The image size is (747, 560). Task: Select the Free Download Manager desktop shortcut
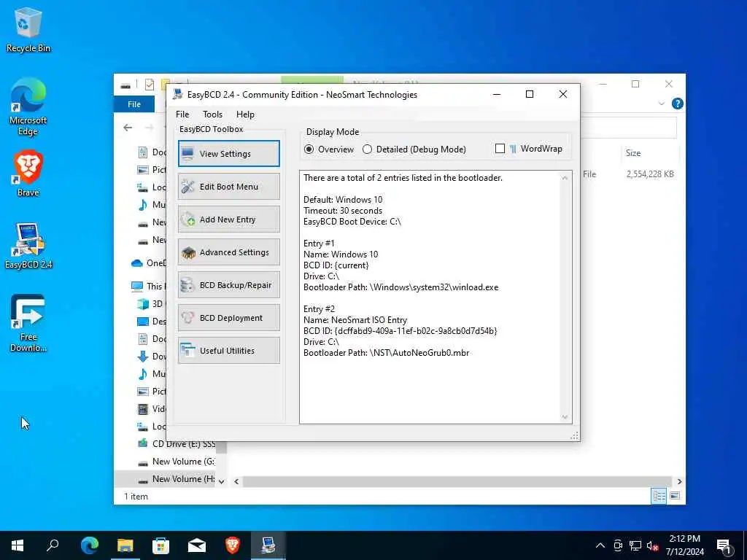click(28, 323)
